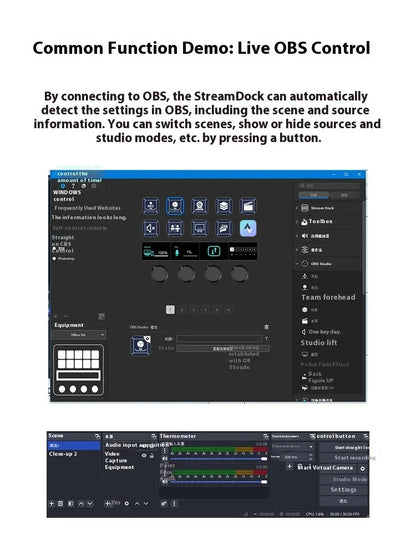This screenshot has width=416, height=555.
Task: Switch to key page 6
Action: [x=229, y=310]
